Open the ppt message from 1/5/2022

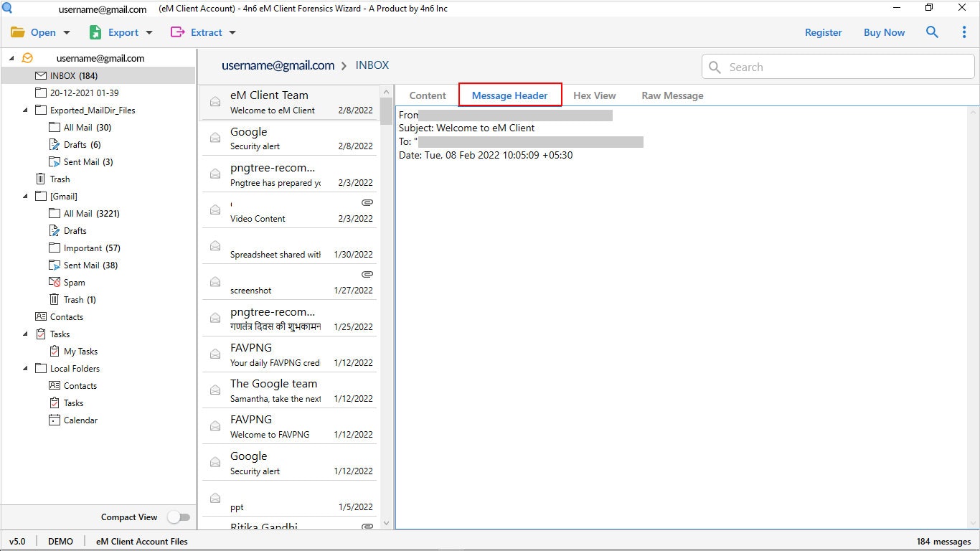pos(289,499)
